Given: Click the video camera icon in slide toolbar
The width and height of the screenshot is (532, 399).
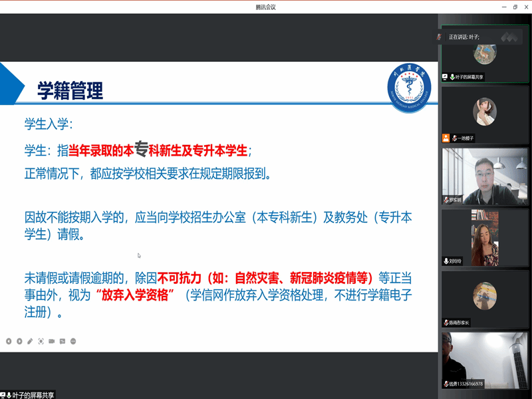Looking at the screenshot, I should [x=51, y=341].
